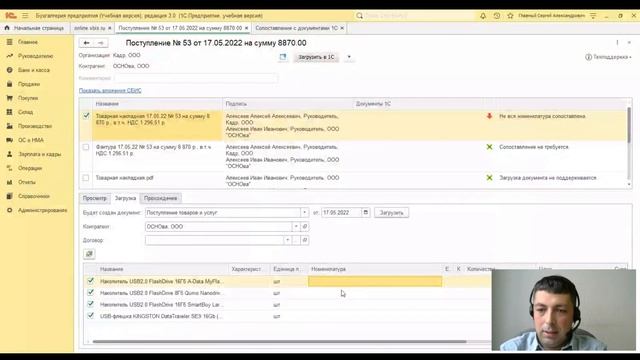Click the date field 17.05.2022

click(x=341, y=213)
